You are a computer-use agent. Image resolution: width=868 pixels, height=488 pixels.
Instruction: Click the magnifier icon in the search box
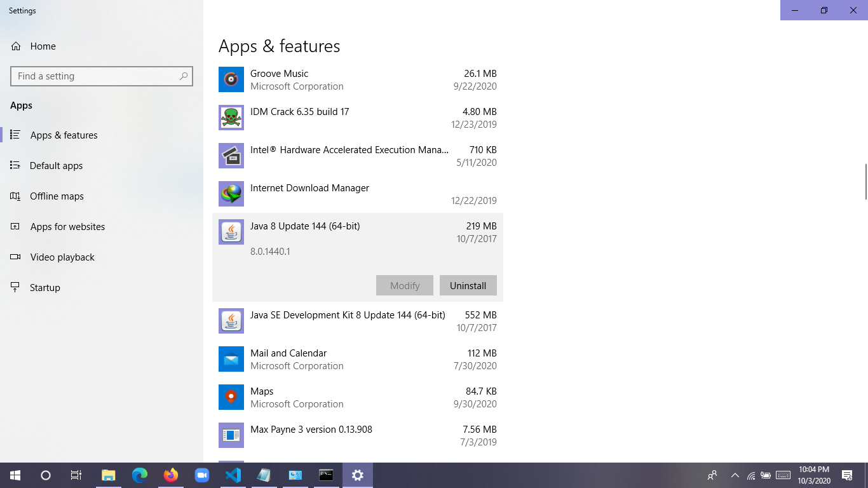[x=184, y=76]
